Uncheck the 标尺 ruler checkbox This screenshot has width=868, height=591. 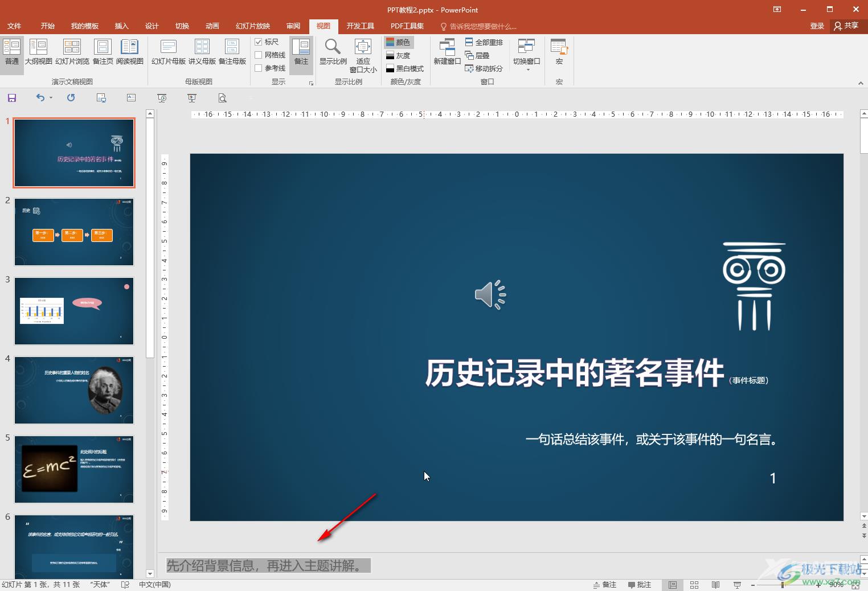pyautogui.click(x=259, y=42)
